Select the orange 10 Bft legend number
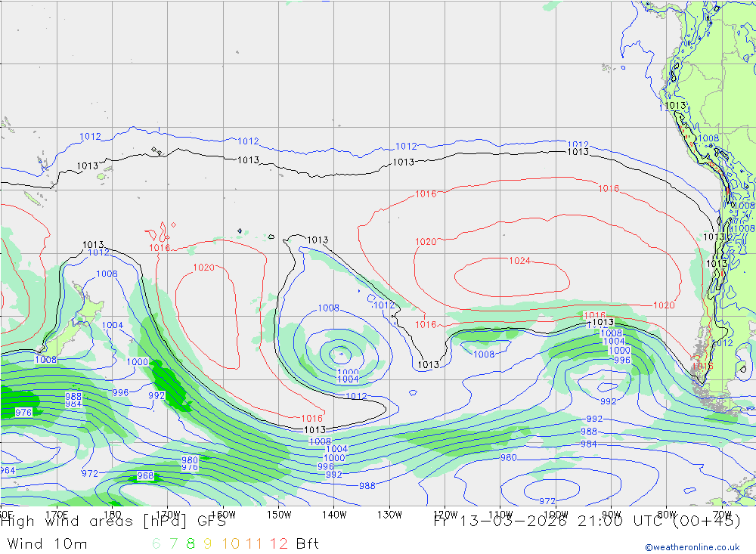Screen dimensions: 756x554 [x=231, y=544]
